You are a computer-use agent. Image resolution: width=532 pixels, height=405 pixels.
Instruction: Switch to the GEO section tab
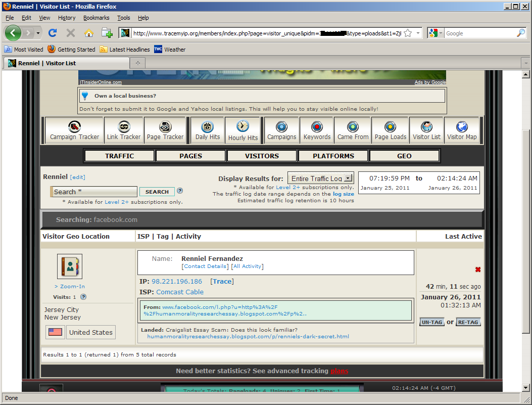pos(404,156)
